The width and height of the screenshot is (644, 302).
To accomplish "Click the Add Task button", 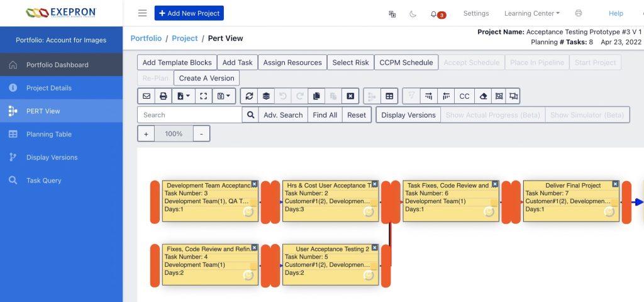I will (237, 62).
